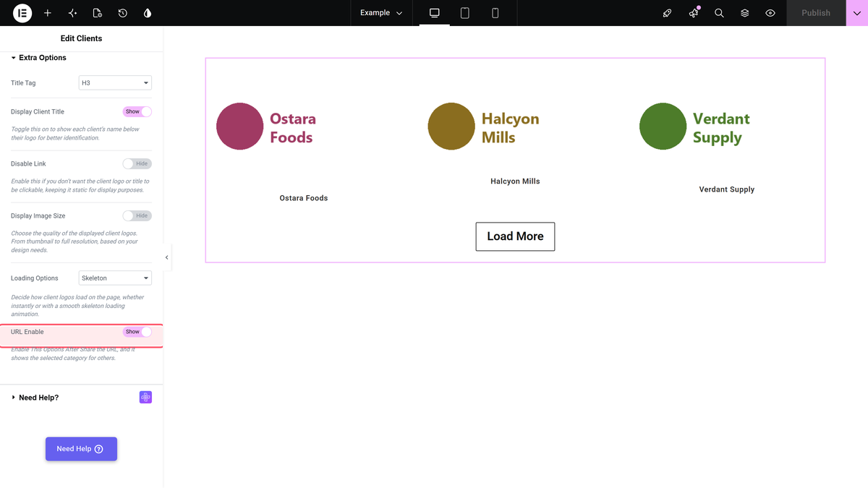Preview changes with eye icon
868x488 pixels.
(x=770, y=13)
